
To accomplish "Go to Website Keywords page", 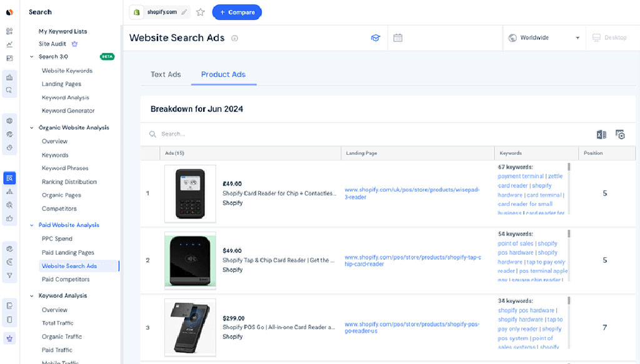I will [67, 71].
